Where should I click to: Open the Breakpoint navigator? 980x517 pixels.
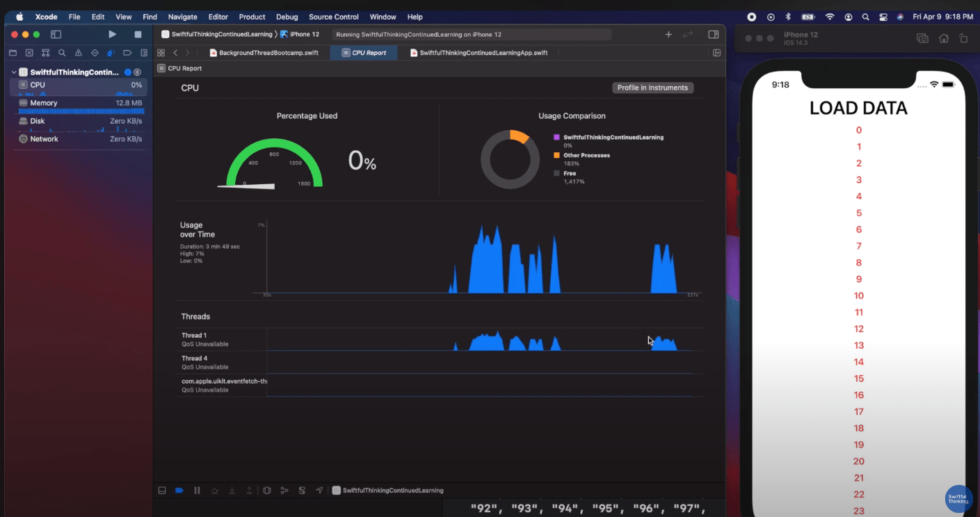click(x=127, y=53)
